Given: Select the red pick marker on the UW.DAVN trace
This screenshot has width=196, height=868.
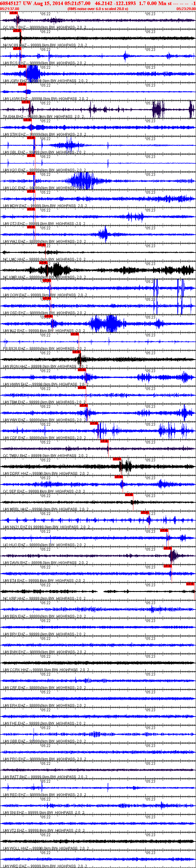Looking at the screenshot, I should [167, 548].
